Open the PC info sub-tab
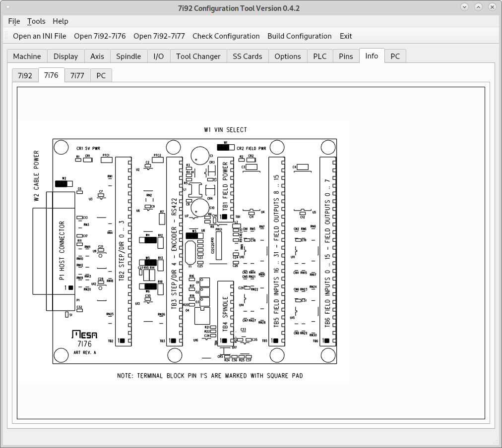The height and width of the screenshot is (448, 502). pos(101,75)
